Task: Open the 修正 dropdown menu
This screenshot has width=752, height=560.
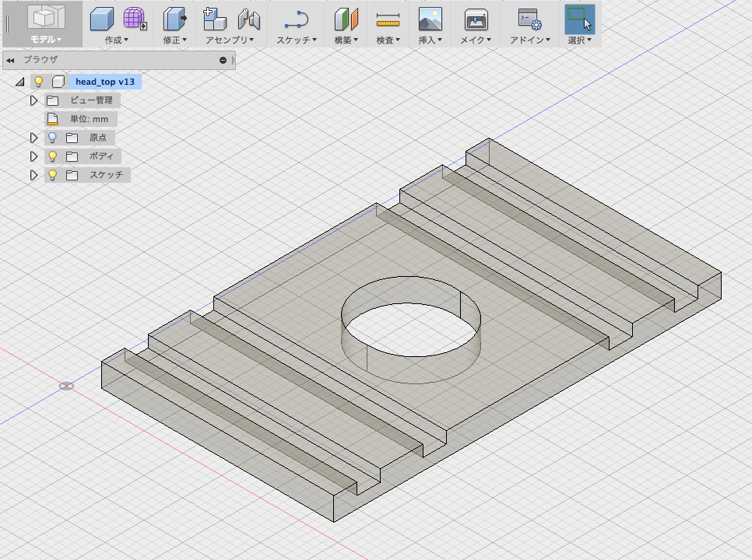Action: coord(174,40)
